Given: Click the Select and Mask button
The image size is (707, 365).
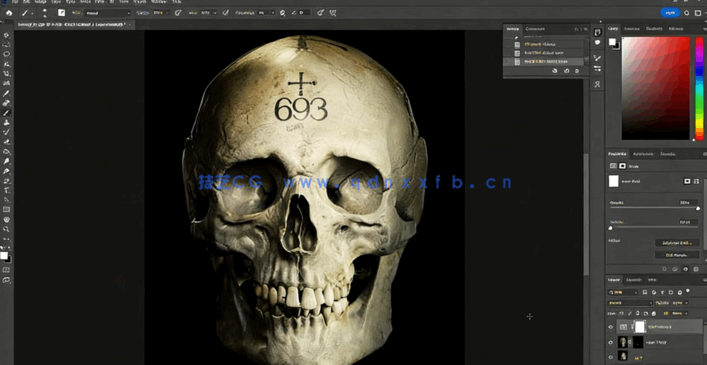Looking at the screenshot, I should click(x=677, y=243).
